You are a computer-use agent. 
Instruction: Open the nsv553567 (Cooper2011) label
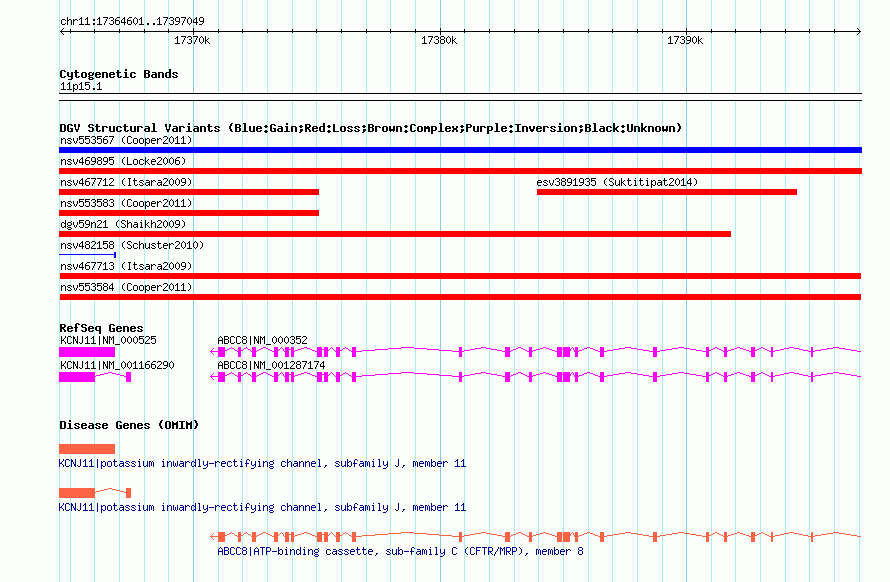click(x=126, y=140)
